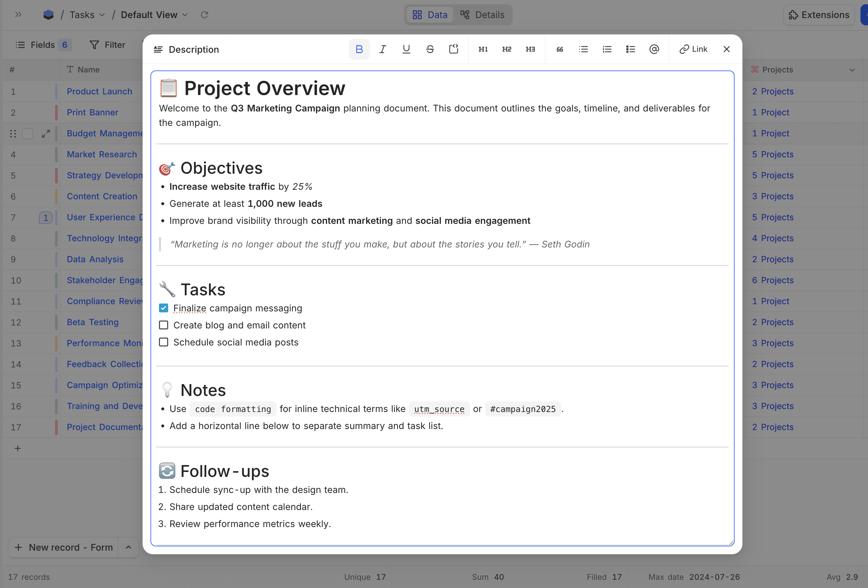Check Create blog and email content
868x588 pixels.
164,325
